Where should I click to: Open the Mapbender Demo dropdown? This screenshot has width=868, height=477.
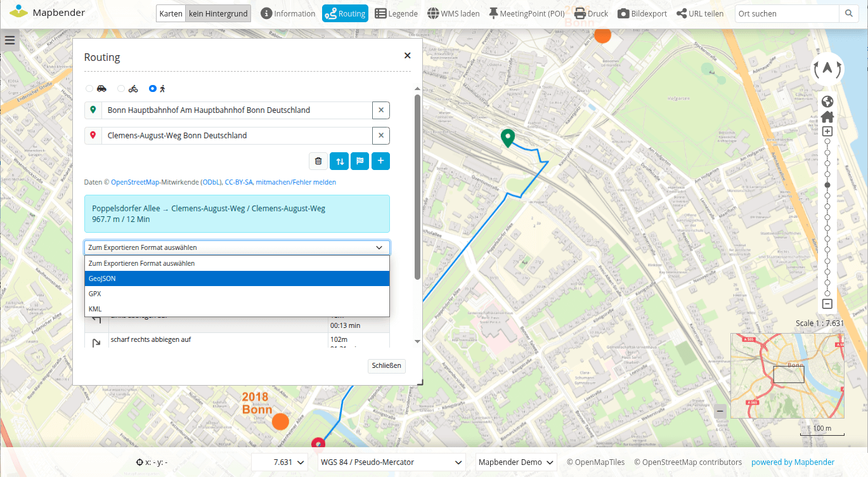(516, 462)
